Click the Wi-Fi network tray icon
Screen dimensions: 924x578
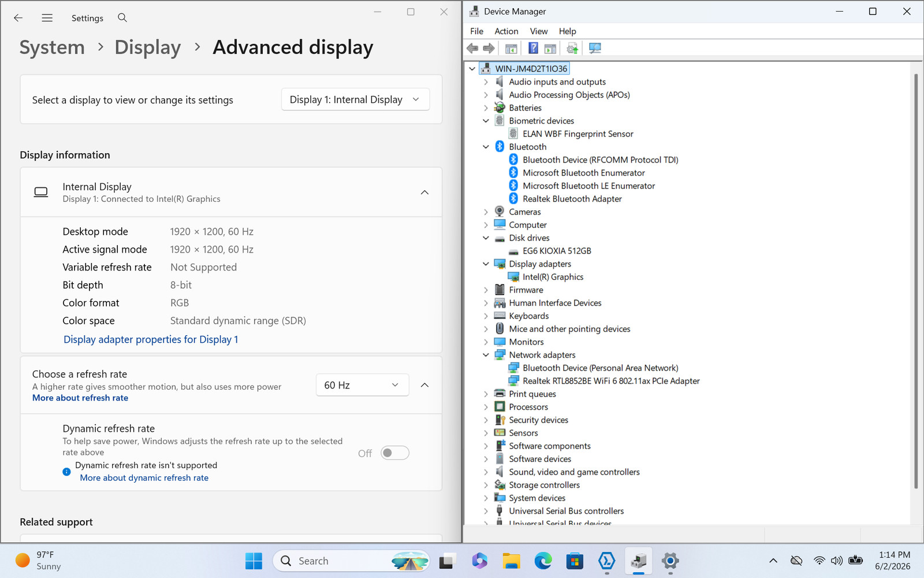pos(819,561)
